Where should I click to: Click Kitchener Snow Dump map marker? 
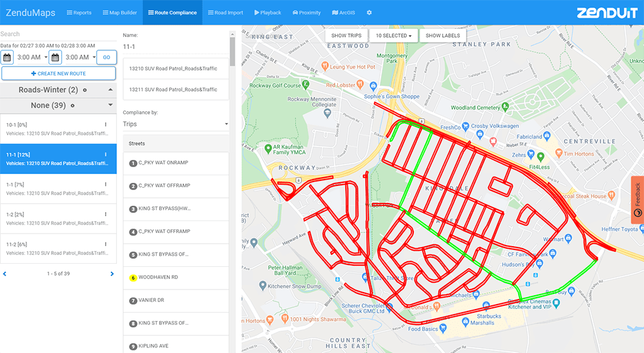(x=263, y=285)
